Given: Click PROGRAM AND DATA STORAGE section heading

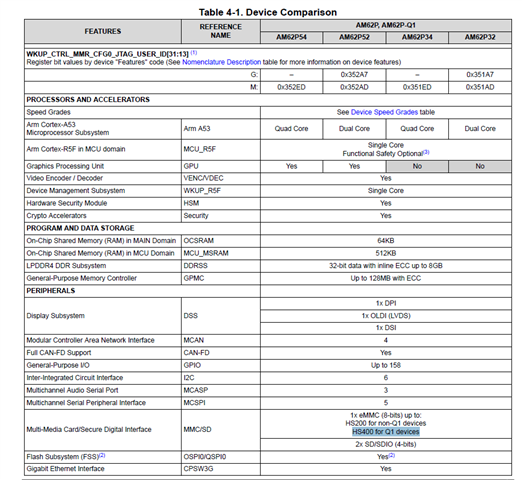Looking at the screenshot, I should click(x=80, y=228).
